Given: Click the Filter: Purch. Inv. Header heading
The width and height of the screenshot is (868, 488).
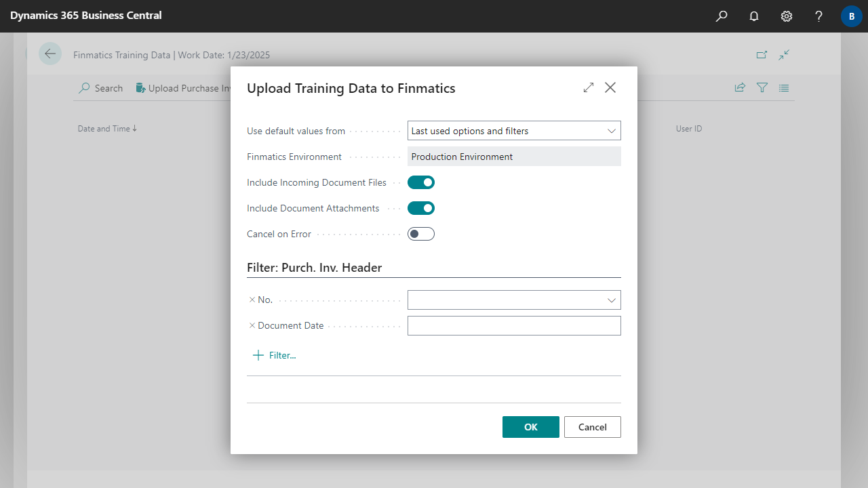Looking at the screenshot, I should (x=315, y=268).
